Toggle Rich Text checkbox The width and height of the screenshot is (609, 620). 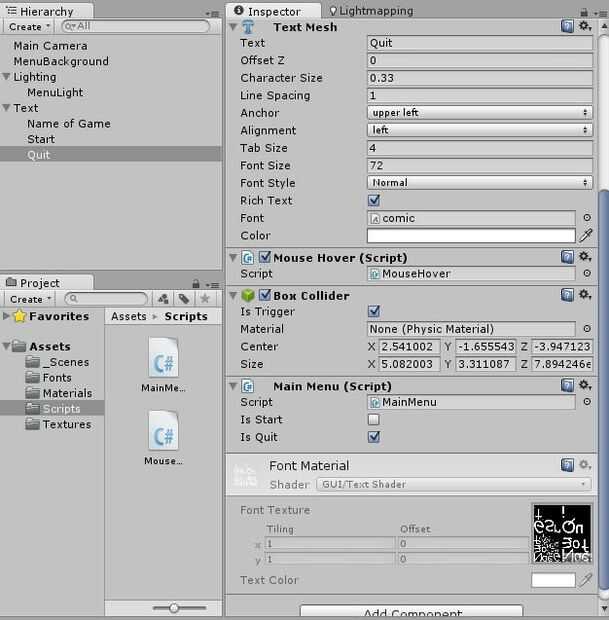374,200
